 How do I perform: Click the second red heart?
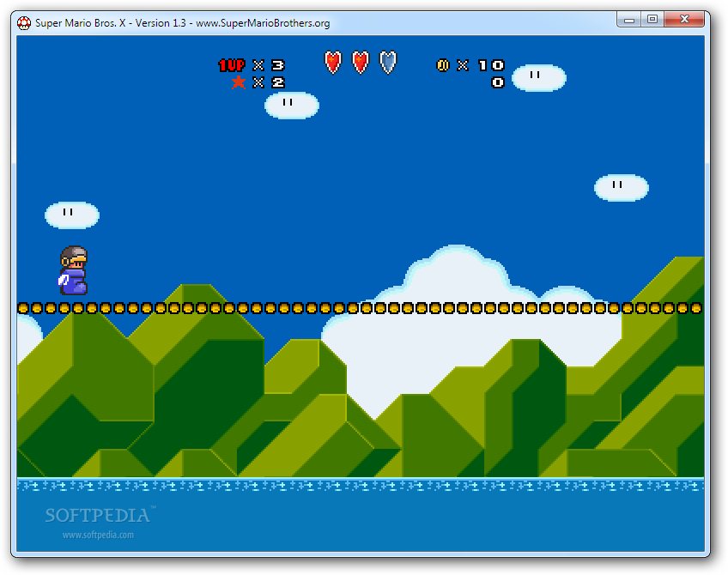point(361,62)
